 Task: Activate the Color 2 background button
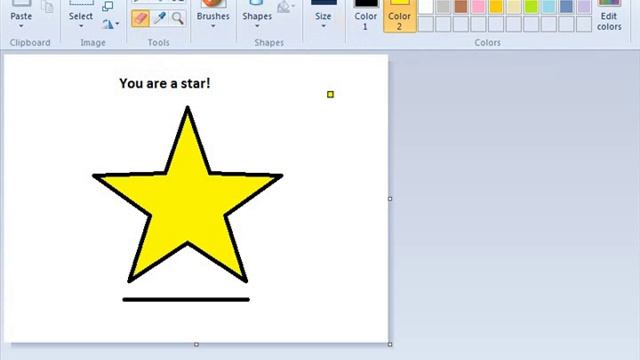click(x=399, y=15)
